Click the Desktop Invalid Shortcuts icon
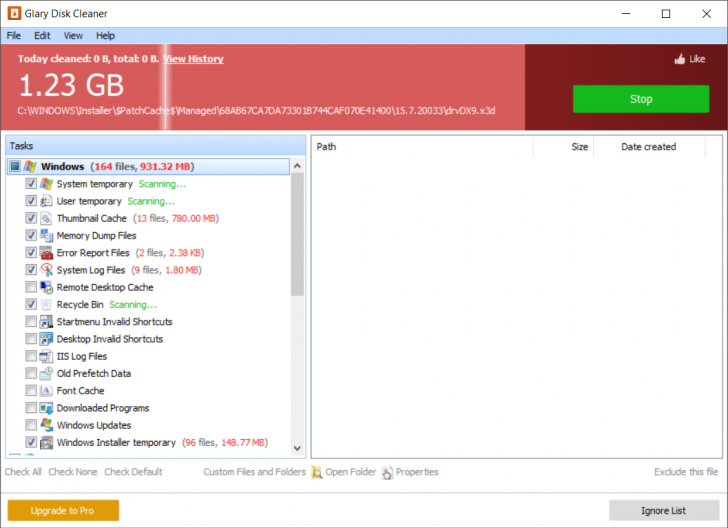 (x=46, y=339)
